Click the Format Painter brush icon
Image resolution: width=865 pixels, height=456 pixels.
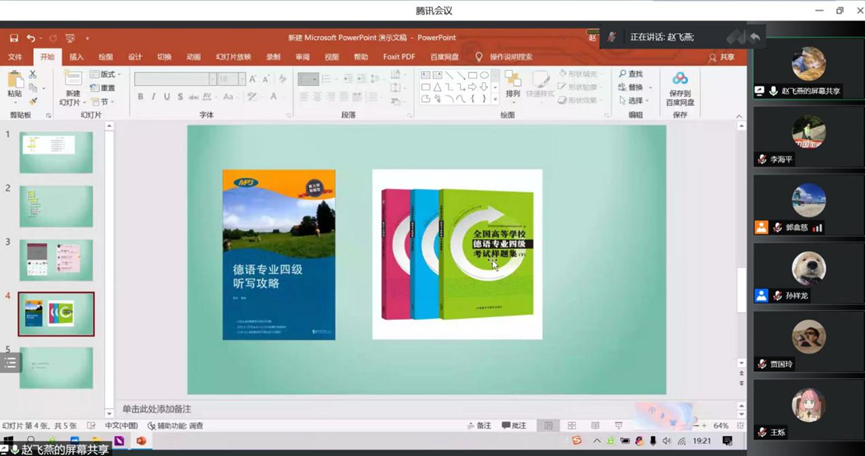33,101
